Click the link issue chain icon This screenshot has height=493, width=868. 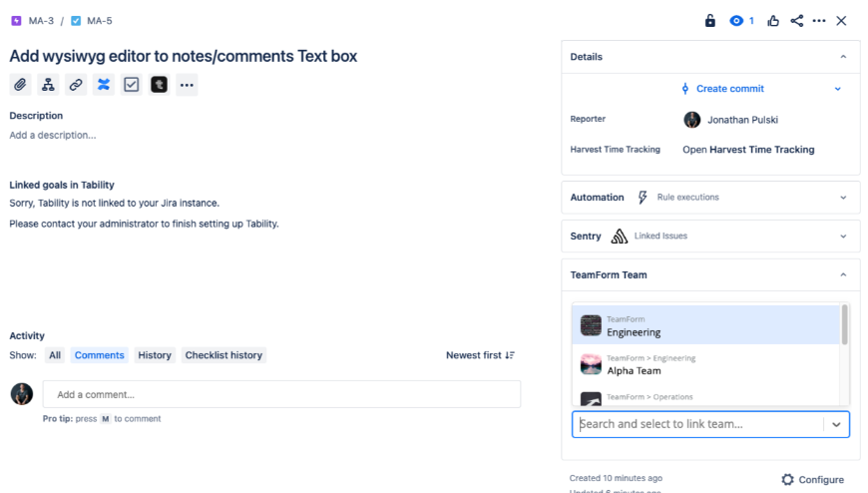(x=76, y=85)
